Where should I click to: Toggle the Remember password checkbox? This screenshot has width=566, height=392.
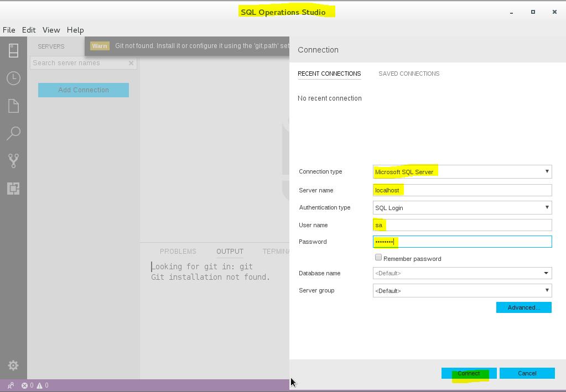(378, 257)
